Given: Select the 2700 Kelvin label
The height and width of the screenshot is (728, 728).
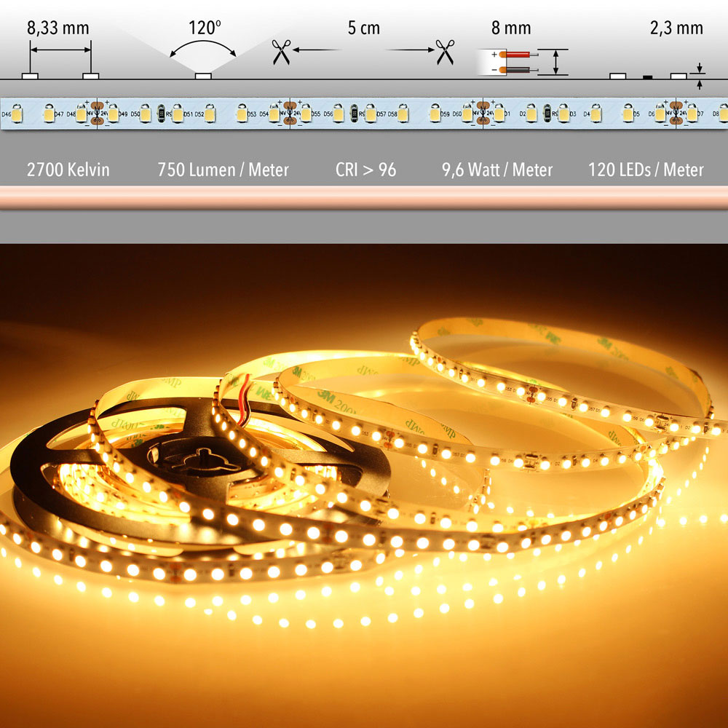Looking at the screenshot, I should click(68, 170).
